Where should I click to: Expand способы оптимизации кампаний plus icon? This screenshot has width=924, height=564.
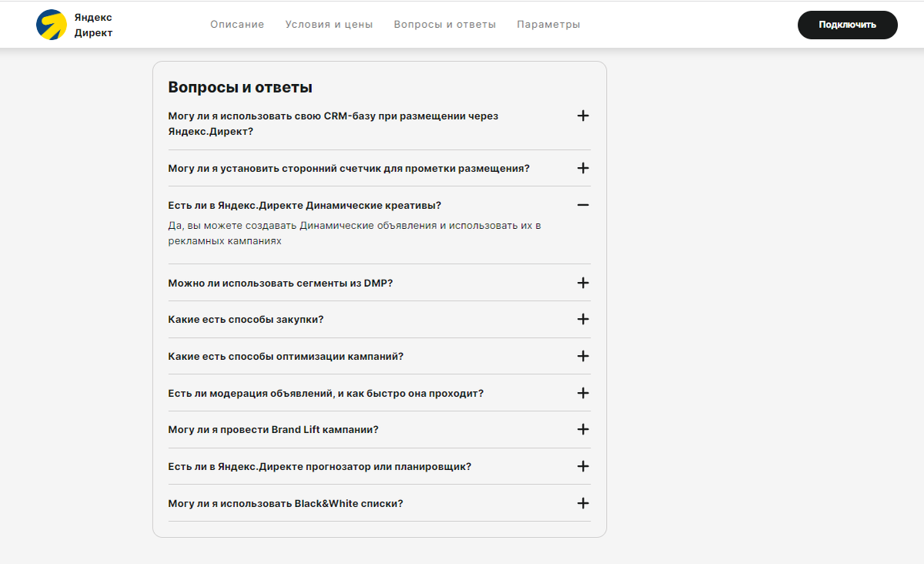pyautogui.click(x=583, y=356)
